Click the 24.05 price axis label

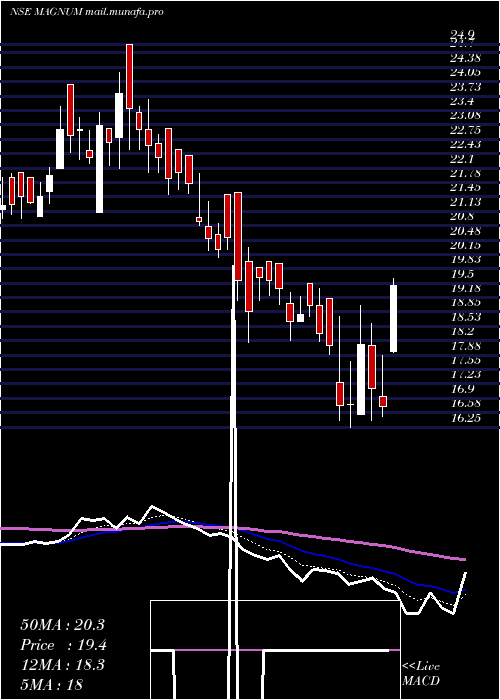465,72
